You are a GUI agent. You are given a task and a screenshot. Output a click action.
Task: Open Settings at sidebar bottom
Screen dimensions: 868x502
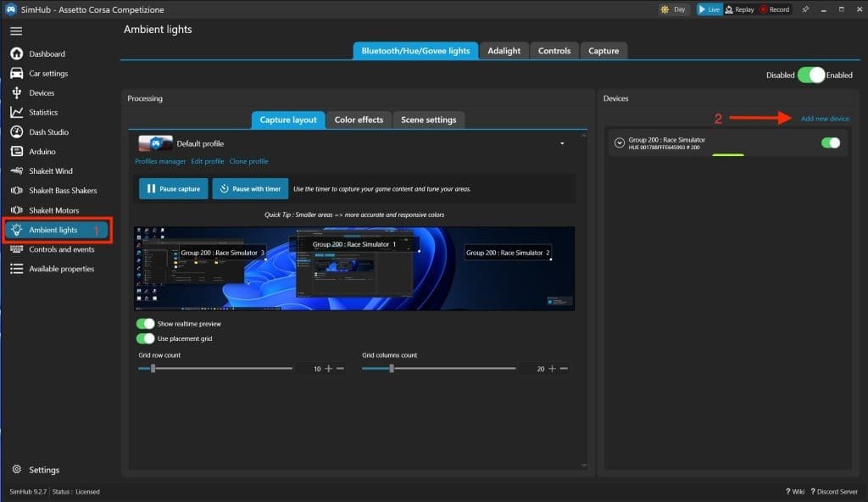[44, 470]
